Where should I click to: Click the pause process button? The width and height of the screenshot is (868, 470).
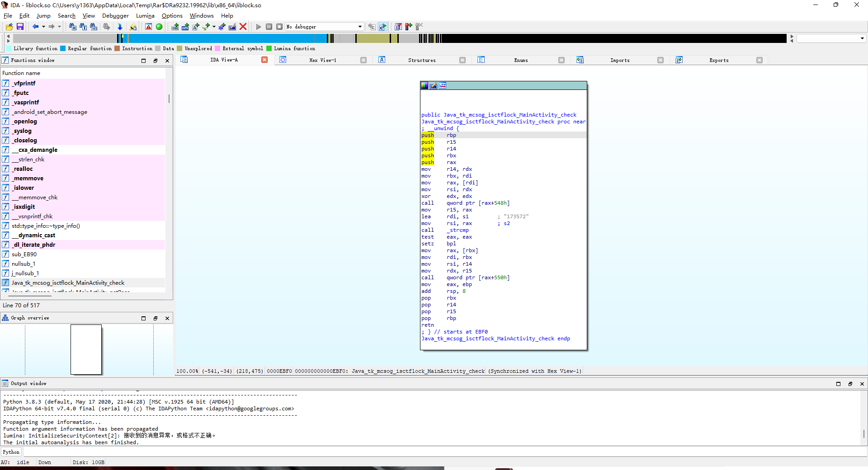point(269,27)
